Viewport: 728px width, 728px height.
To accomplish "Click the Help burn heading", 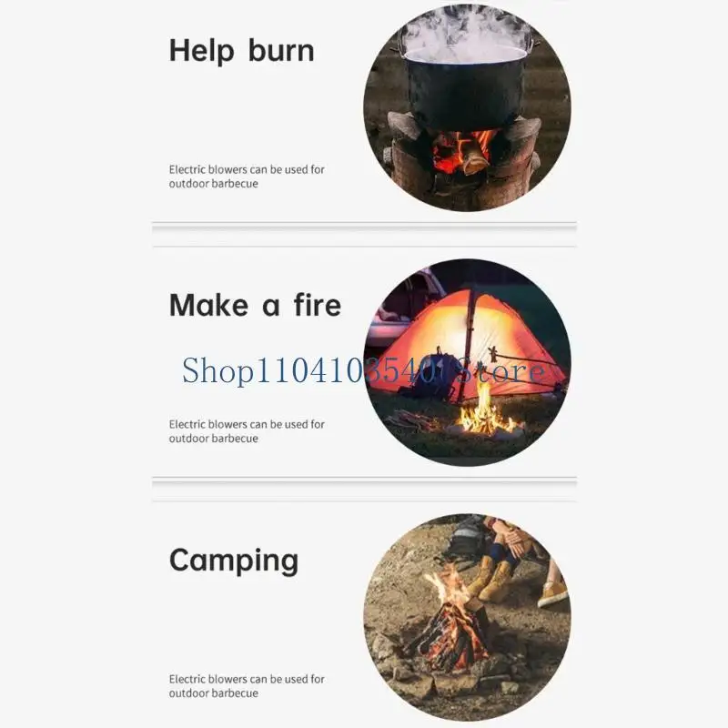I will coord(241,51).
